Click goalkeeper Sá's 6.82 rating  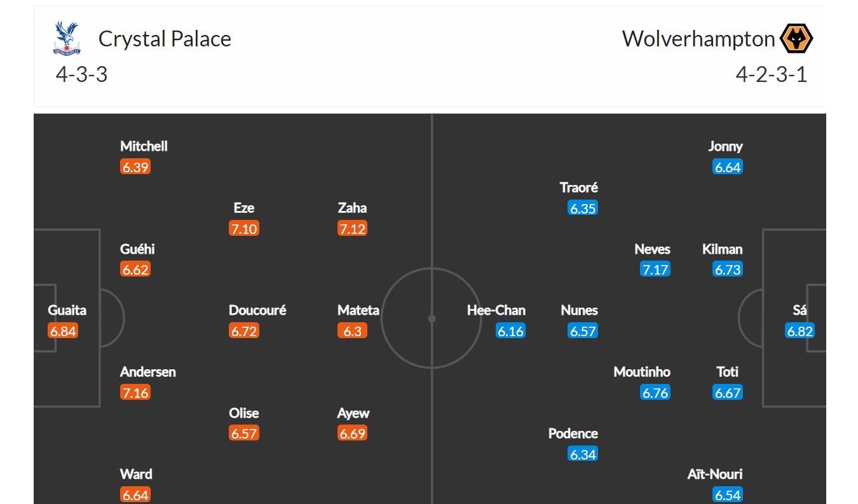[x=800, y=331]
